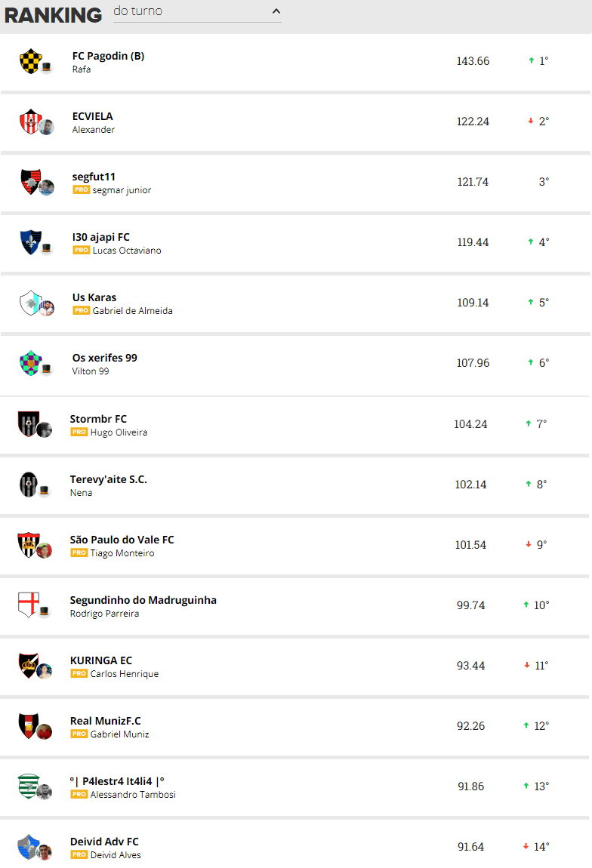Collapse ranking filter with chevron arrow
Viewport: 592px width, 868px height.
coord(276,11)
